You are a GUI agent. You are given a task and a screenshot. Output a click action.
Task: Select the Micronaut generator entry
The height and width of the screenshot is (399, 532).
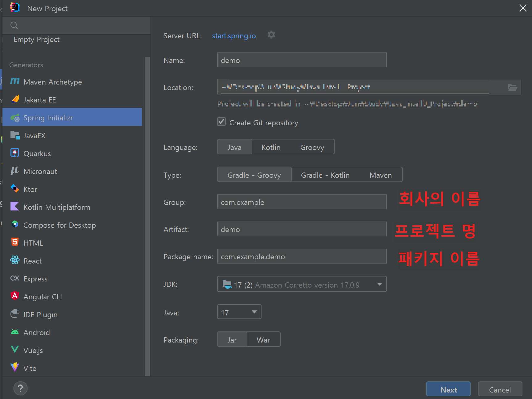(72, 171)
